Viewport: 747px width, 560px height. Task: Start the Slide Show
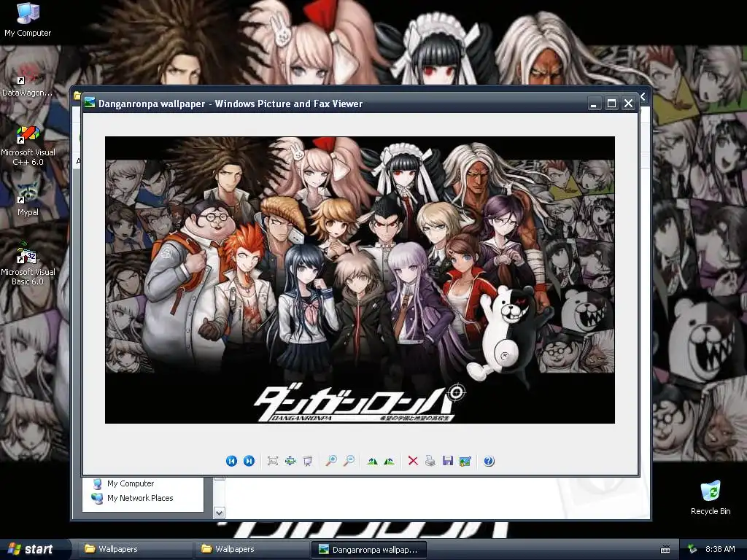pos(308,461)
